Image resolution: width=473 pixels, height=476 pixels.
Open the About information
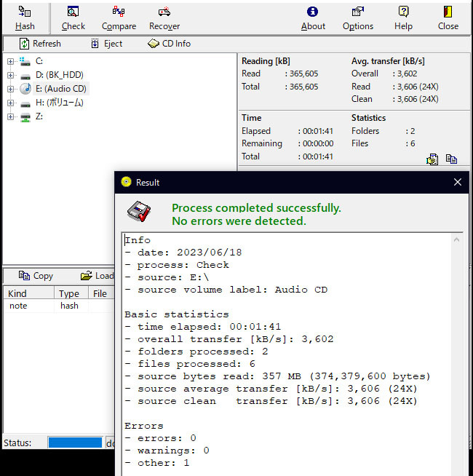pos(313,12)
